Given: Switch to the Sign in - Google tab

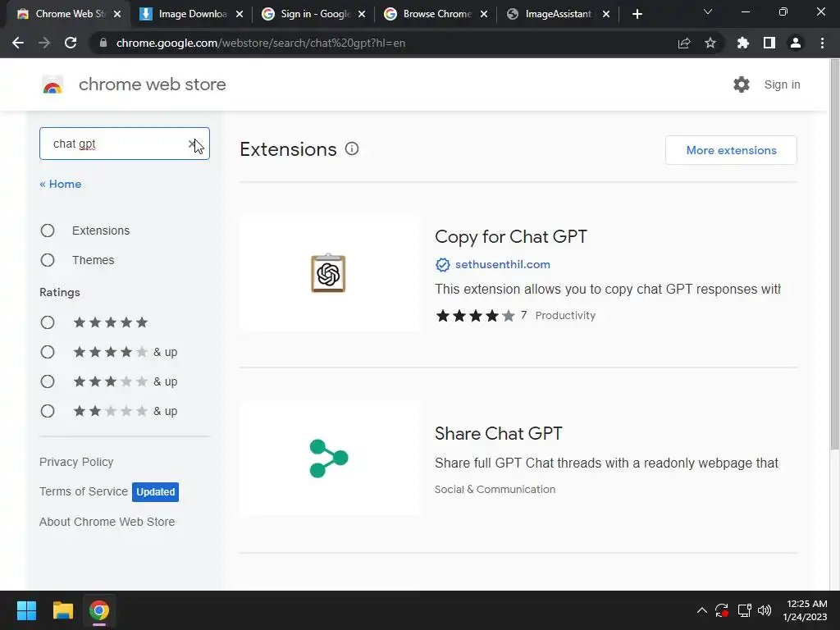Looking at the screenshot, I should 313,14.
